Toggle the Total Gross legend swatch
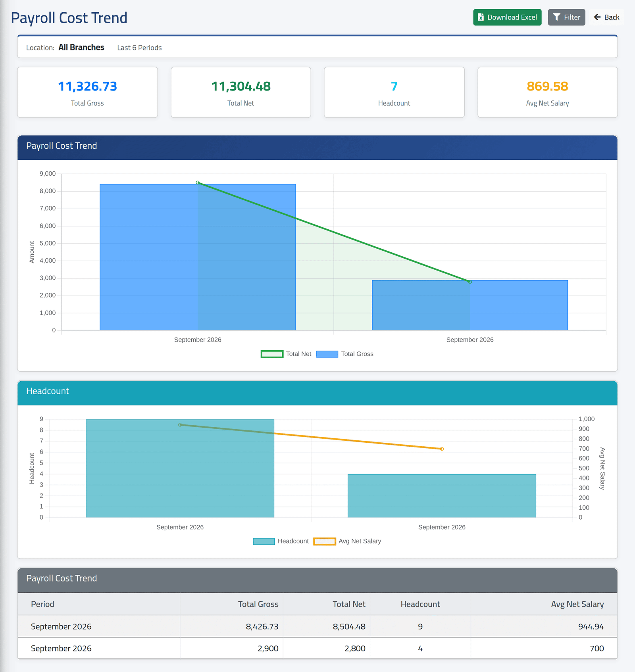Screen dimensions: 635x672 pyautogui.click(x=327, y=354)
